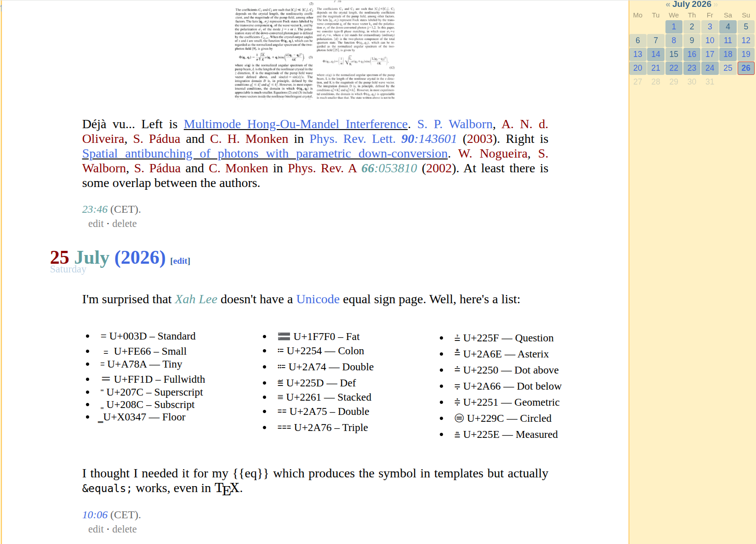Open the July 2026 calendar heading
The width and height of the screenshot is (756, 544).
(692, 4)
